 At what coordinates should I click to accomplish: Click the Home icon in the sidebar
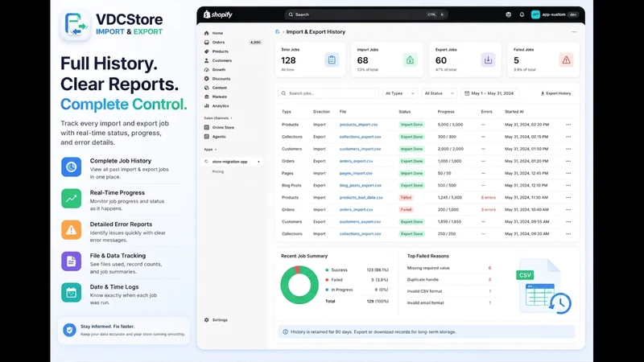207,33
